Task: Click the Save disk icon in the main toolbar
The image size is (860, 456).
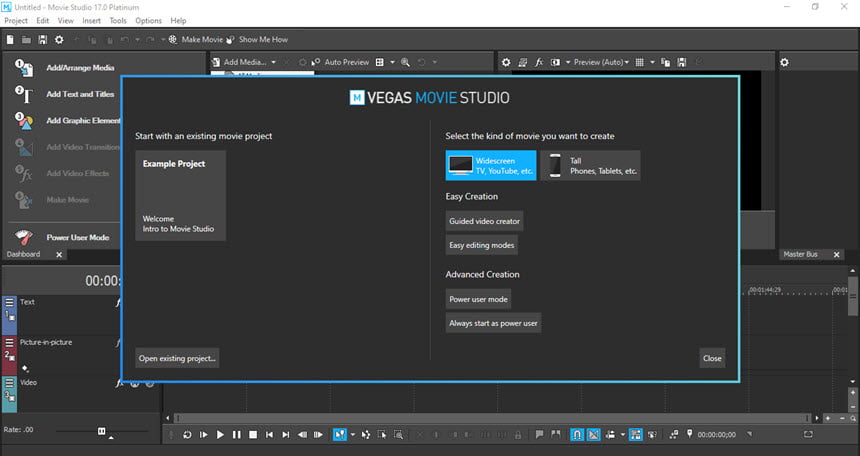Action: click(x=42, y=40)
